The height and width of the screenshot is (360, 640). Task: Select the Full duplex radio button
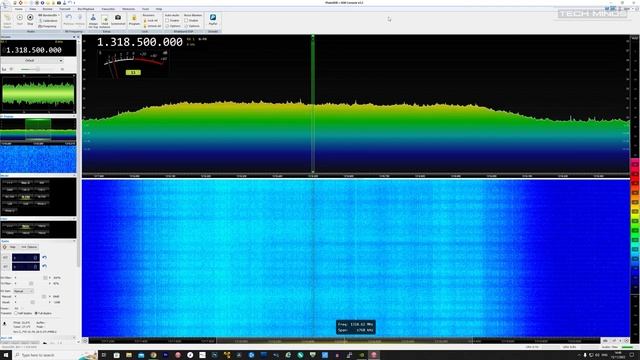click(x=43, y=313)
